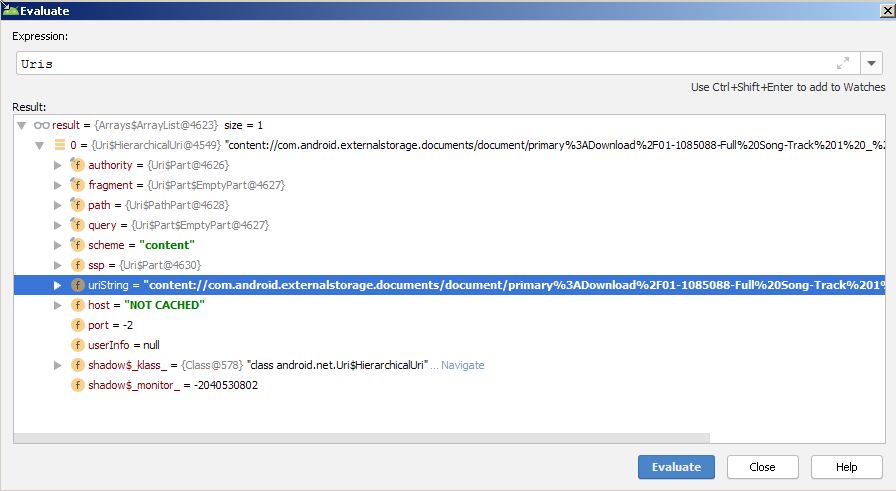Click the field icon next to port
896x491 pixels.
pyautogui.click(x=77, y=325)
